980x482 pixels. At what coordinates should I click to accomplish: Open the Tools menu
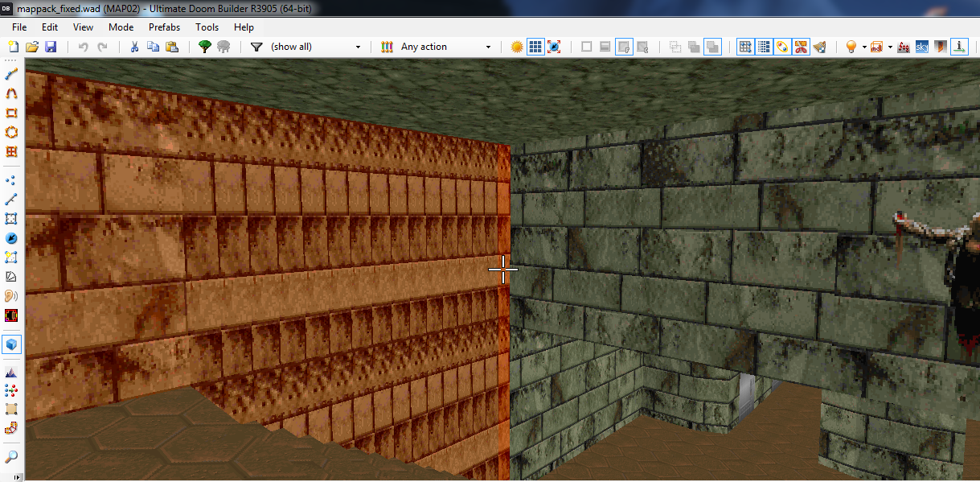[207, 27]
